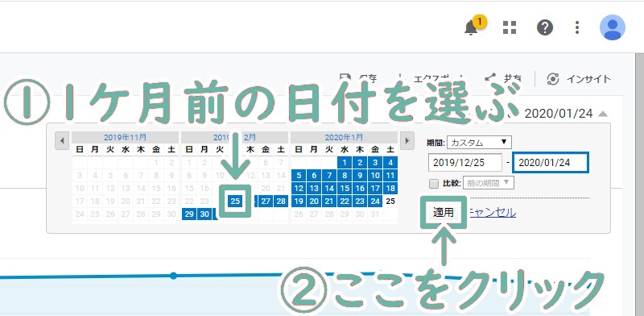Click the start date field 2019/12/25
This screenshot has height=316, width=644.
465,163
